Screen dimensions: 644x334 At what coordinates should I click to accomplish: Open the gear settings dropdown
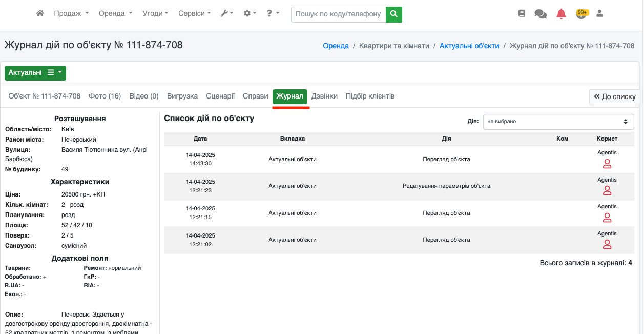(250, 14)
